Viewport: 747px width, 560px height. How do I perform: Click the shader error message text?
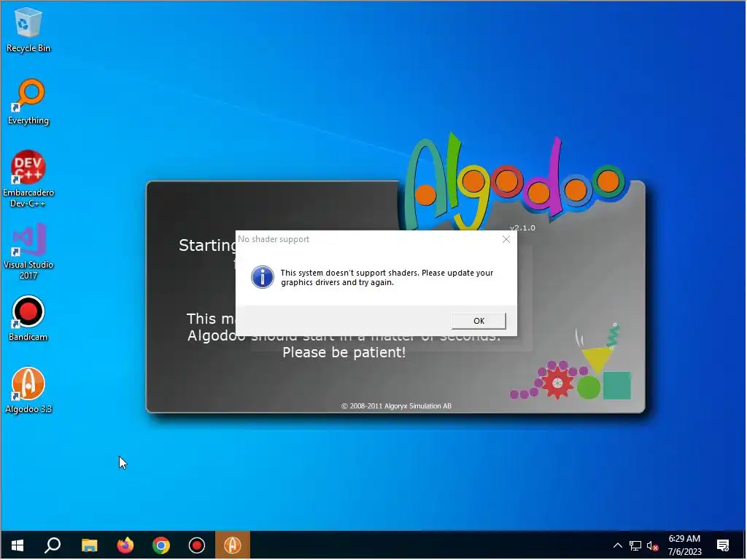point(387,278)
